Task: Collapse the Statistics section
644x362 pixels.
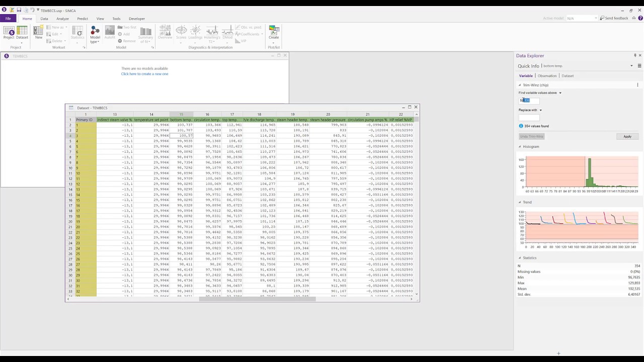Action: pyautogui.click(x=520, y=258)
